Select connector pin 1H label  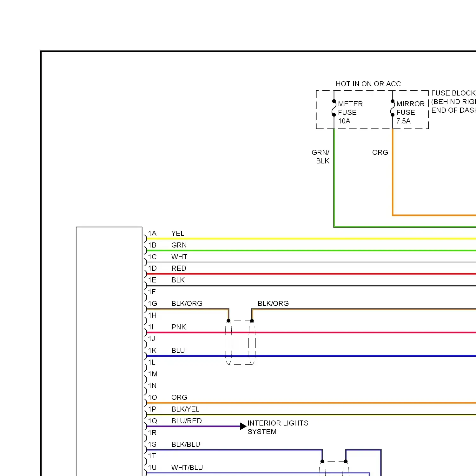[x=152, y=315]
